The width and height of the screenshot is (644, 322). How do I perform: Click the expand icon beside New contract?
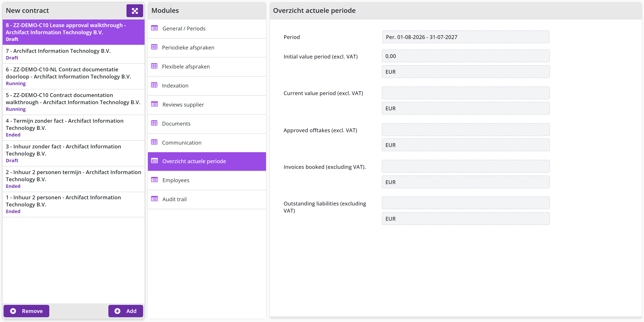(x=135, y=11)
